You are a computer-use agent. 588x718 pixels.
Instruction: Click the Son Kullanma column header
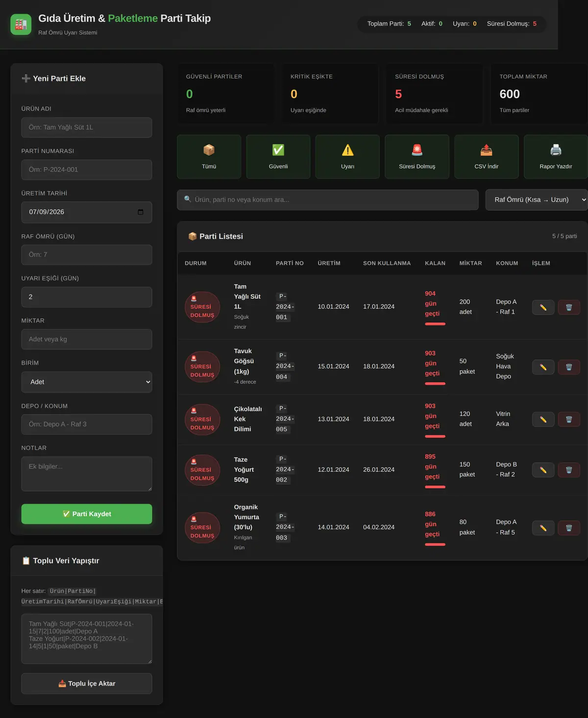387,263
